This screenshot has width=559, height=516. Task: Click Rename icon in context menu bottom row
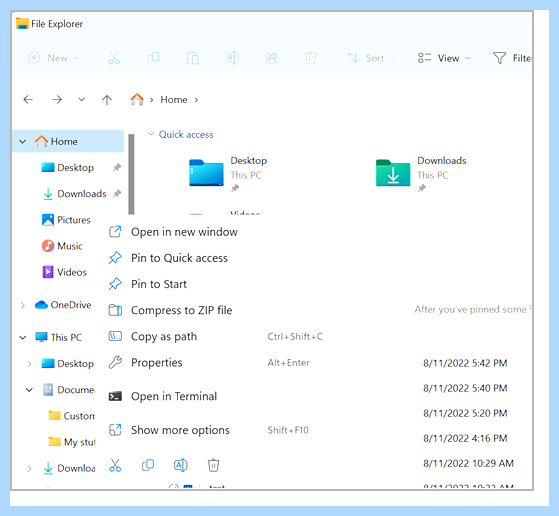tap(181, 465)
